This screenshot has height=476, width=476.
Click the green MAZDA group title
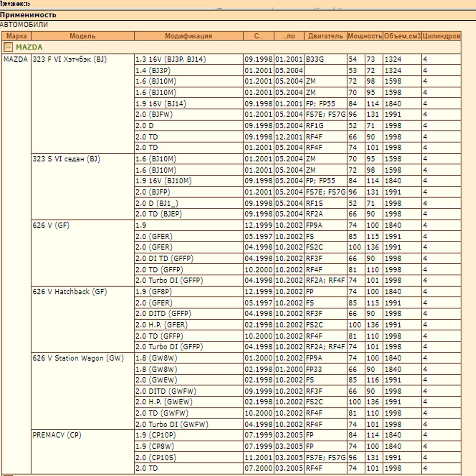29,47
